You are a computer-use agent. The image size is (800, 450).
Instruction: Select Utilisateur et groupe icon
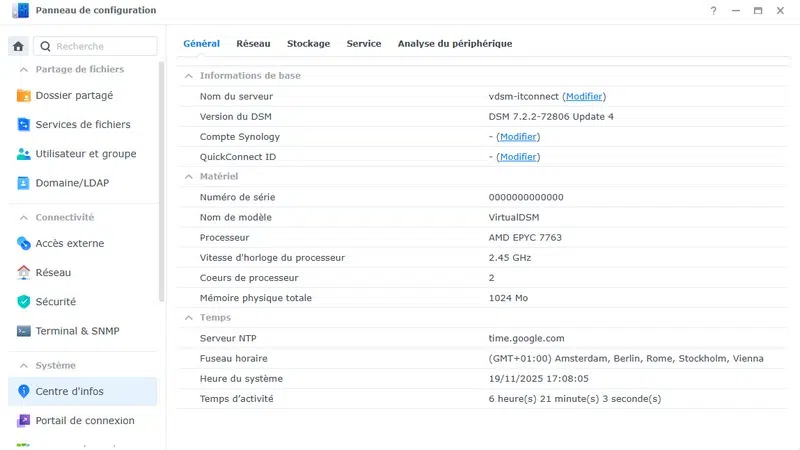(x=24, y=154)
